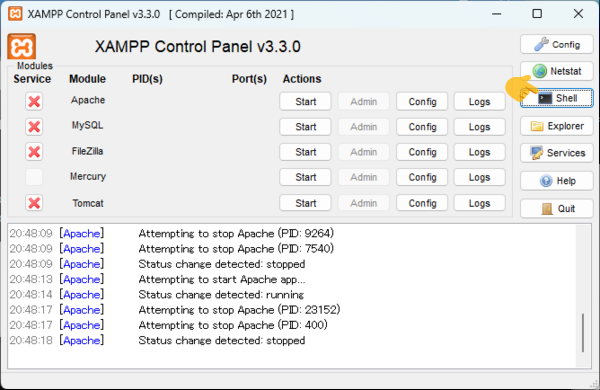Click the greyed FileZilla Admin button
600x390 pixels.
pos(364,152)
